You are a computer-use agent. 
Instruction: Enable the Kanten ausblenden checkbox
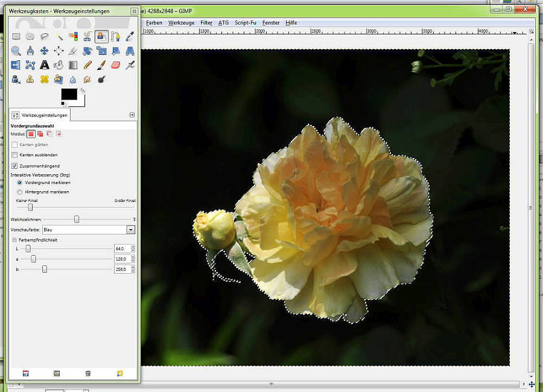pos(15,155)
